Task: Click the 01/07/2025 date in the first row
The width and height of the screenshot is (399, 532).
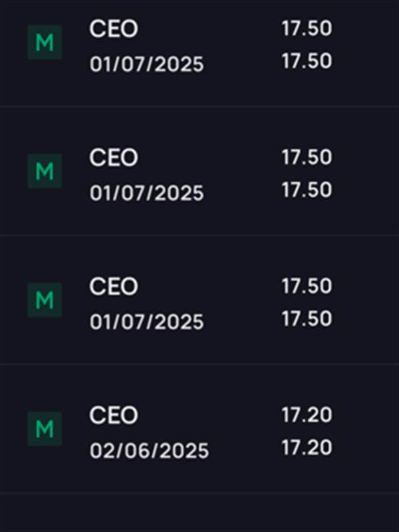Action: click(146, 65)
